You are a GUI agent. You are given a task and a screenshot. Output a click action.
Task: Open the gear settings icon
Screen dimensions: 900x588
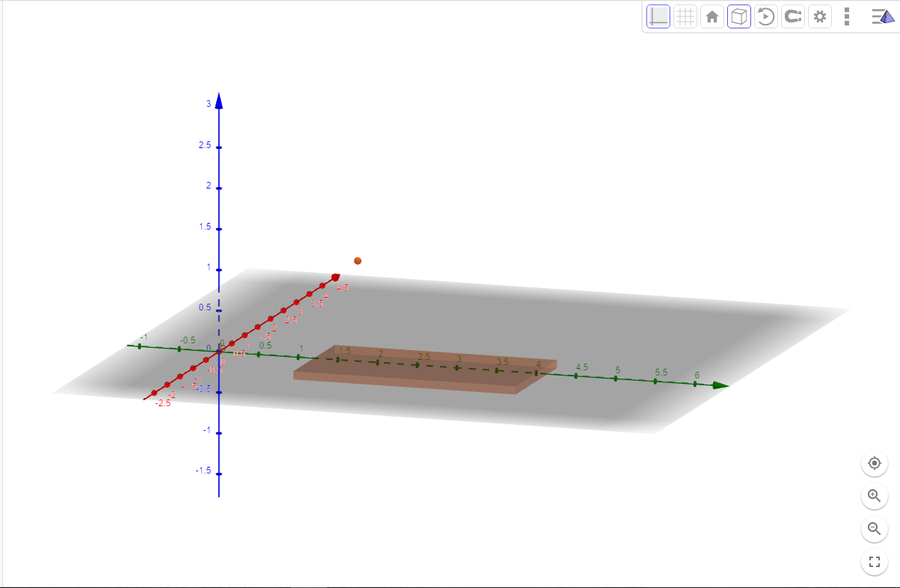point(820,16)
